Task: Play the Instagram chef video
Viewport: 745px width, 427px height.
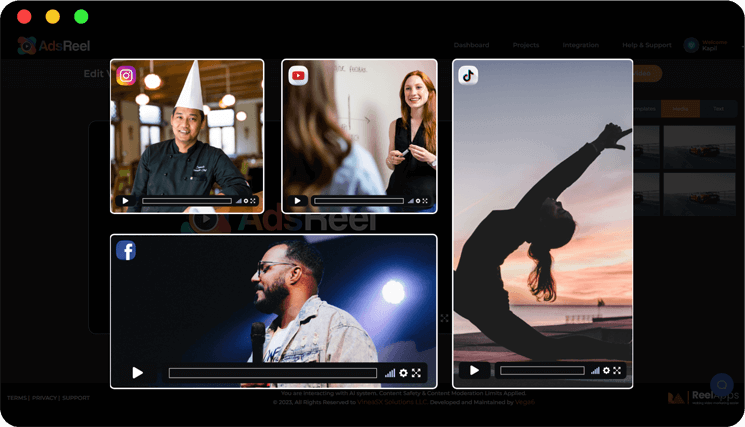Action: click(125, 200)
